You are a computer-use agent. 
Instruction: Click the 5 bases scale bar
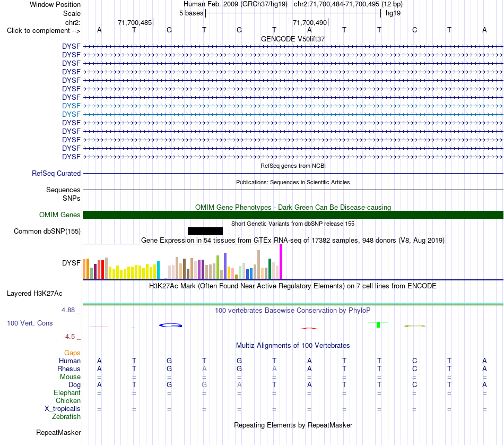click(293, 13)
